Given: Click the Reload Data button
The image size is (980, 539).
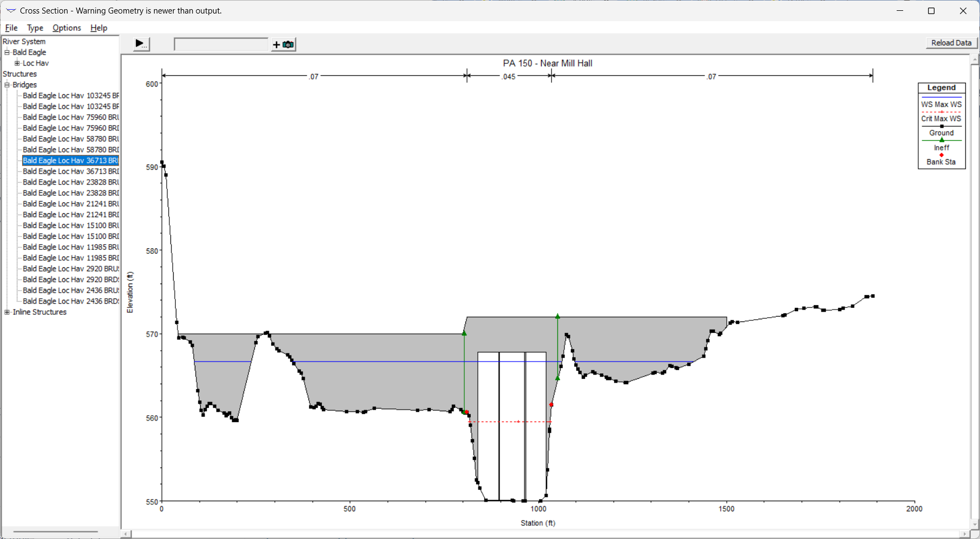Looking at the screenshot, I should tap(951, 43).
